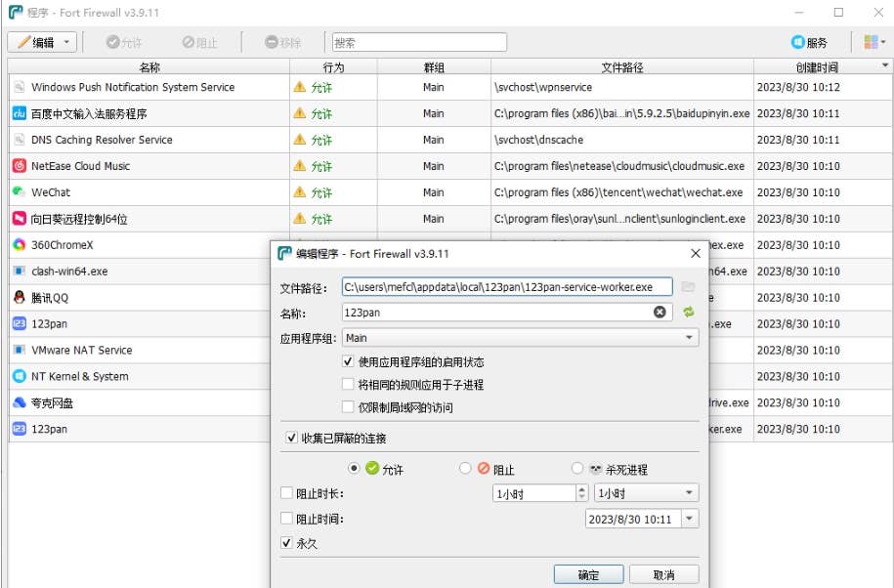Screen dimensions: 894x588
Task: Select the 阻止 radio button
Action: (x=465, y=469)
